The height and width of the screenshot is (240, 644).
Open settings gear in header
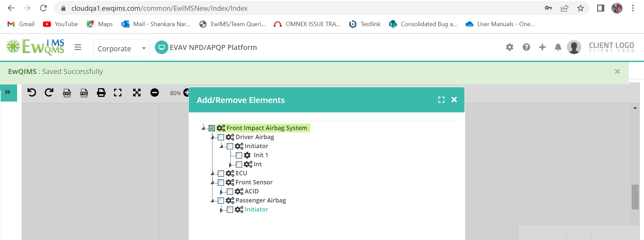(509, 47)
